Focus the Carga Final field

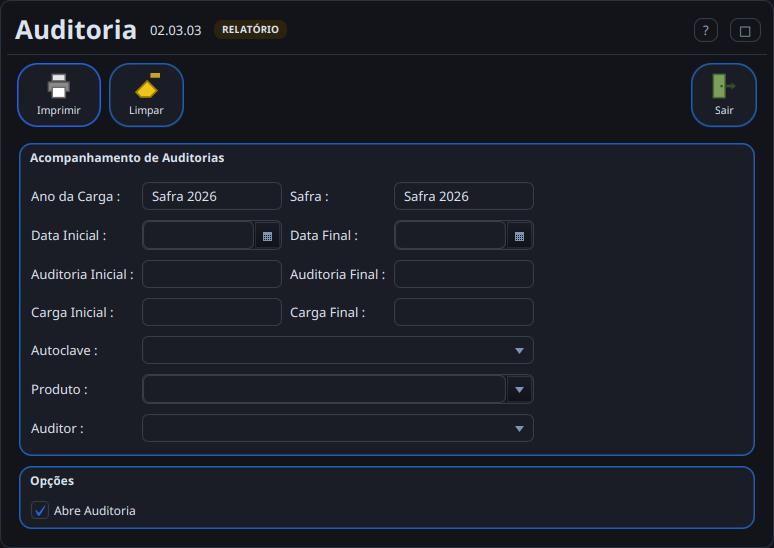click(x=464, y=312)
